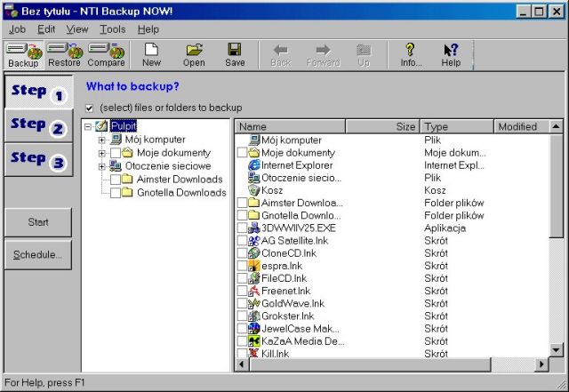Viewport: 569px width, 392px height.
Task: Expand Moje dokumenty tree node
Action: 102,153
